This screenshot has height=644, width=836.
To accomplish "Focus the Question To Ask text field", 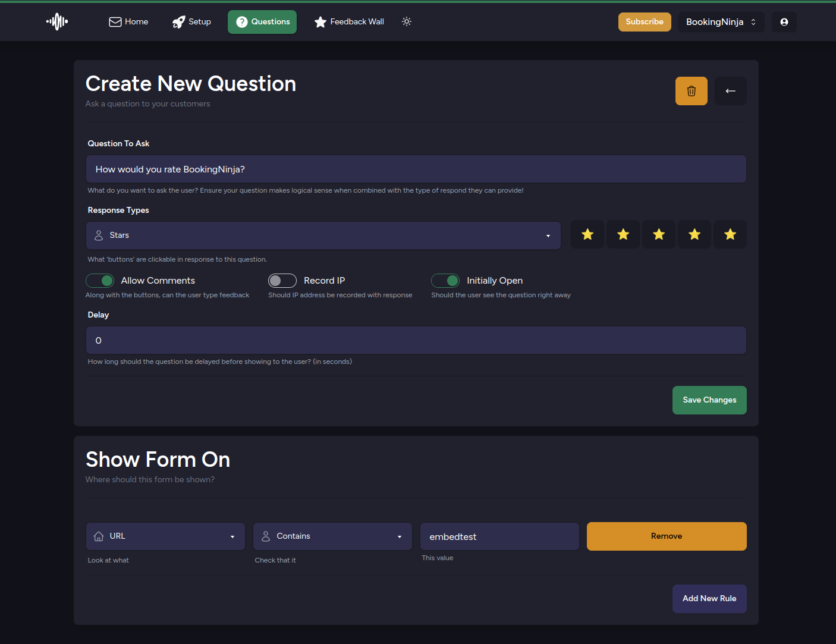I will click(x=416, y=169).
